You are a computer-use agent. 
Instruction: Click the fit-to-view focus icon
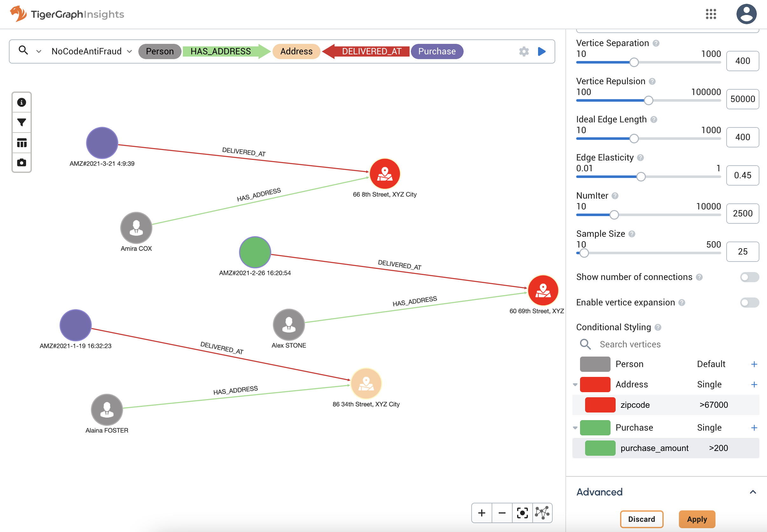point(522,513)
